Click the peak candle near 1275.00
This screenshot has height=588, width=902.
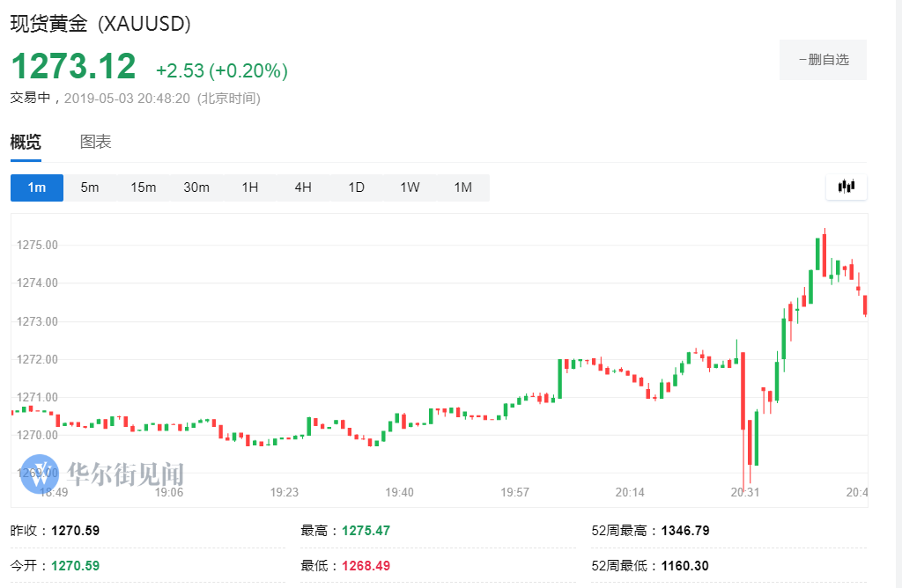tap(824, 253)
